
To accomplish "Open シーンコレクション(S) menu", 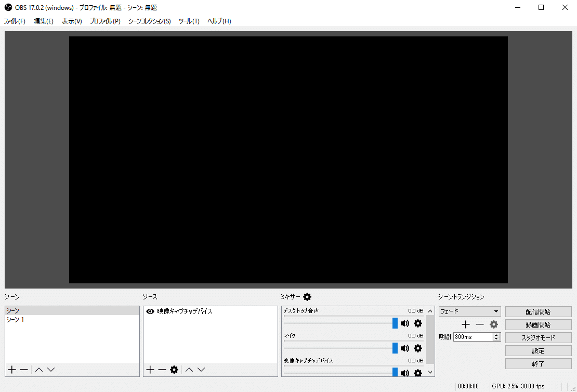I will tap(149, 21).
